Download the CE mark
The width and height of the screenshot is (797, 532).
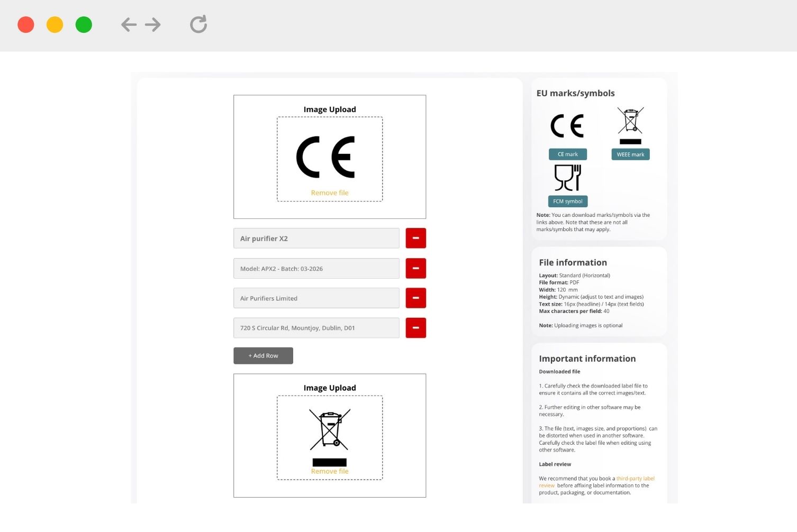click(x=567, y=154)
